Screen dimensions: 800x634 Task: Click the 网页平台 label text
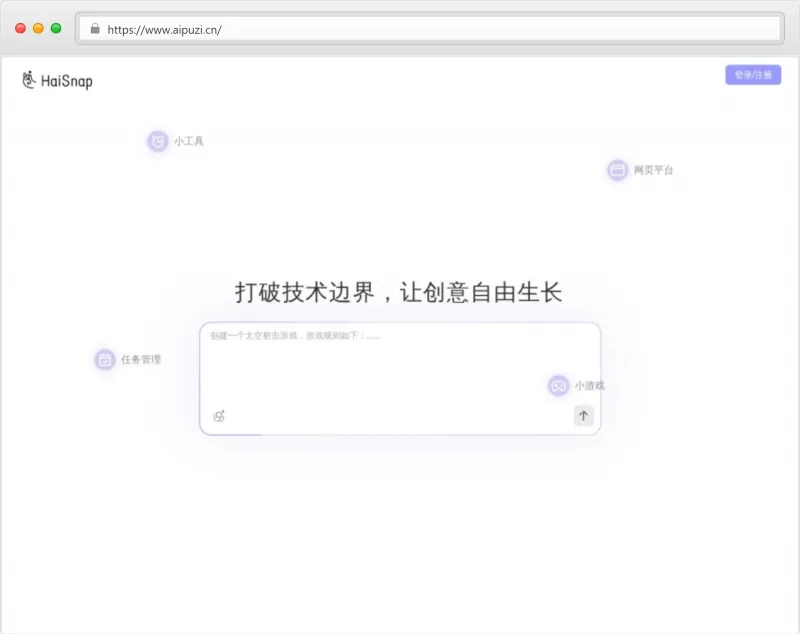(651, 171)
